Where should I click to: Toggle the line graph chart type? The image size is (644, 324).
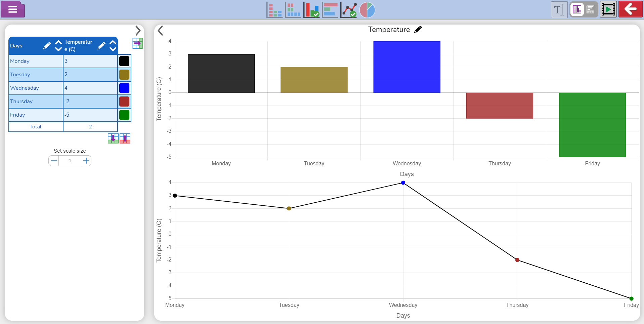coord(349,10)
